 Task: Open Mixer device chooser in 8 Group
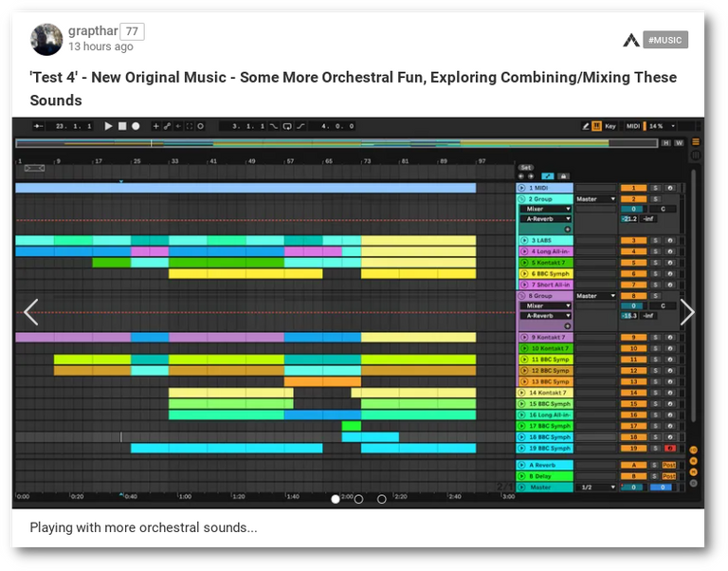point(546,305)
